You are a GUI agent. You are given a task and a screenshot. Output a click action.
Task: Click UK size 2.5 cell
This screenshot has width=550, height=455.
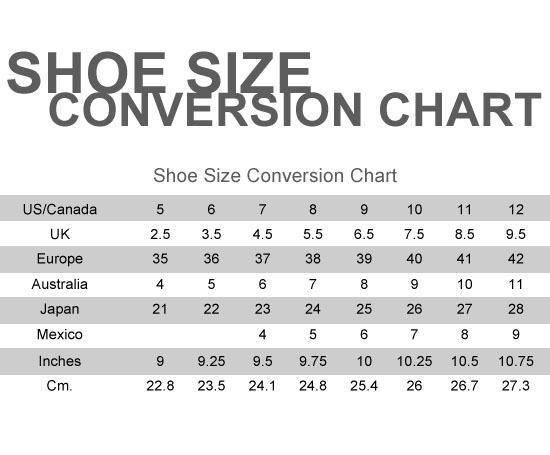coord(160,234)
